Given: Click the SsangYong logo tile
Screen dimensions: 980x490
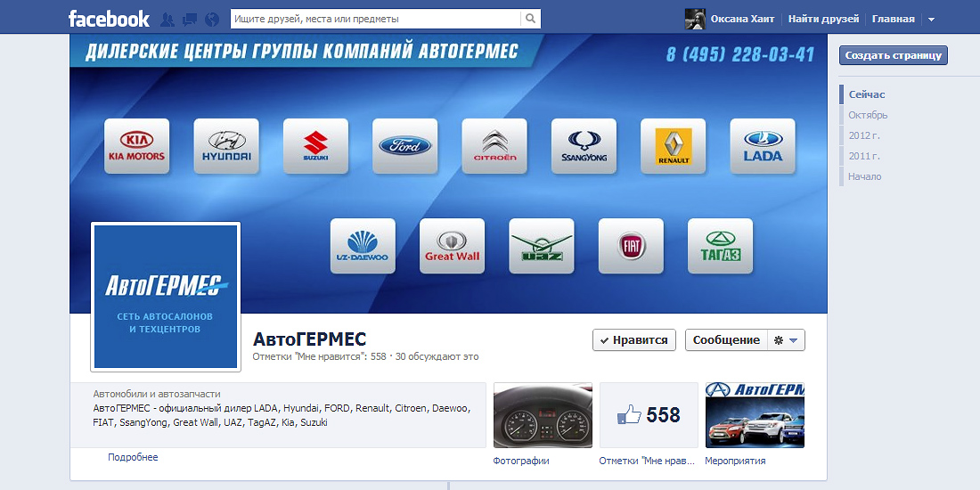Looking at the screenshot, I should pyautogui.click(x=584, y=146).
